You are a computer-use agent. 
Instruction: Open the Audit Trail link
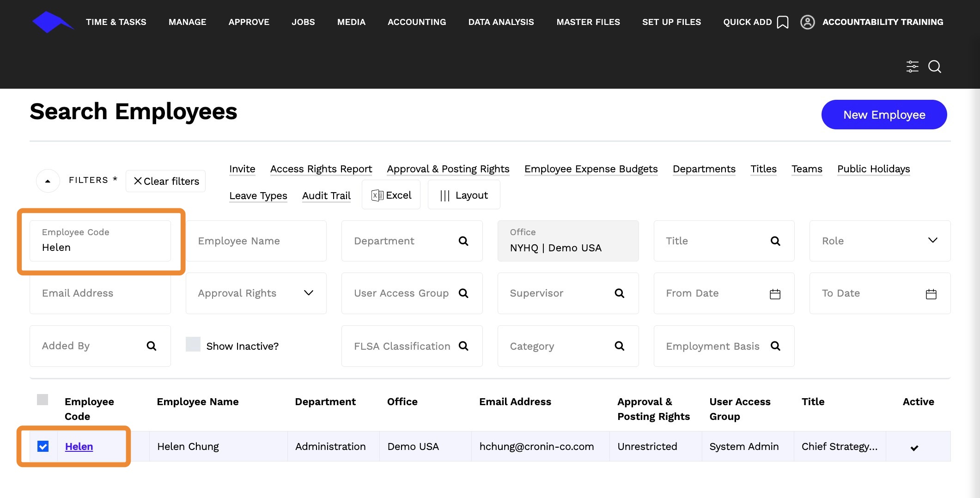326,195
